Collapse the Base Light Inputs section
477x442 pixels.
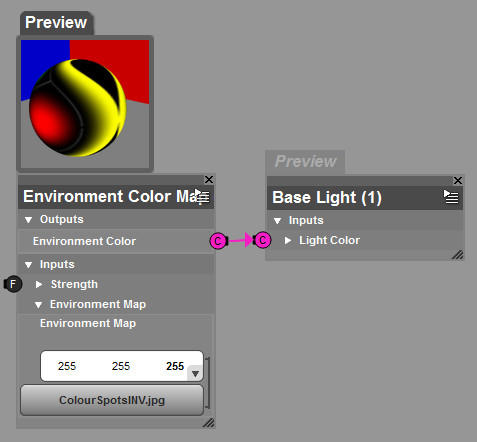(277, 221)
